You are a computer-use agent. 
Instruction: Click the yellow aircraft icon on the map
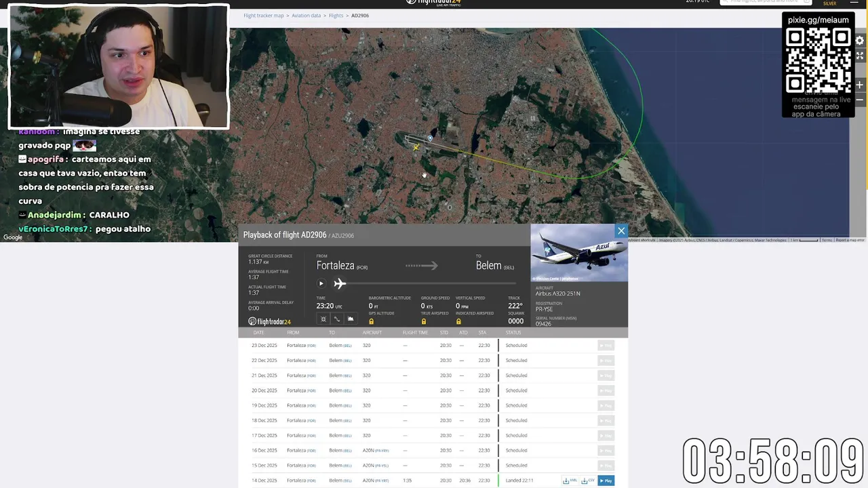click(x=416, y=147)
